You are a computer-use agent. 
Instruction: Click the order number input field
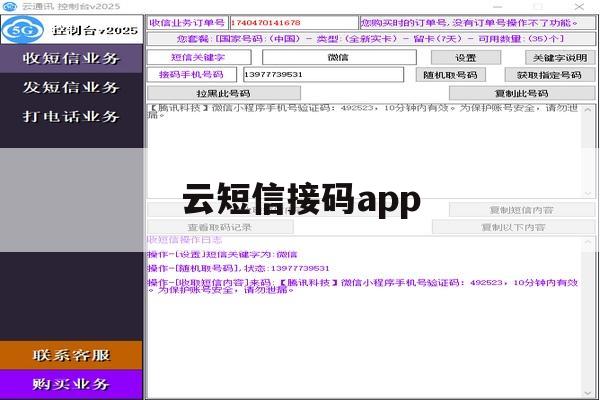pyautogui.click(x=293, y=23)
